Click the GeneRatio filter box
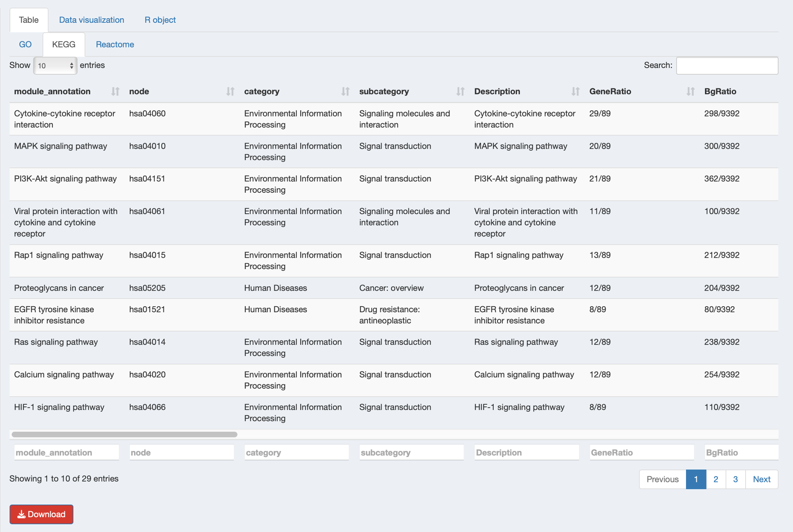 click(642, 452)
